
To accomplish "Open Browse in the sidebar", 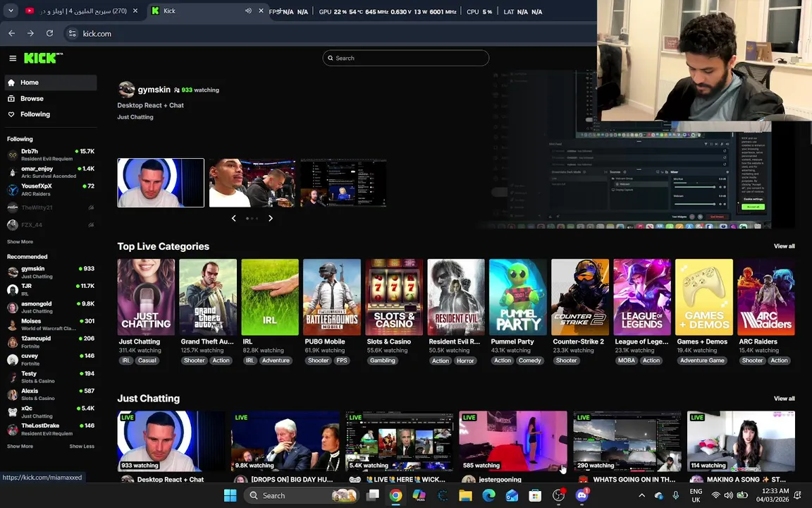I will pyautogui.click(x=51, y=99).
